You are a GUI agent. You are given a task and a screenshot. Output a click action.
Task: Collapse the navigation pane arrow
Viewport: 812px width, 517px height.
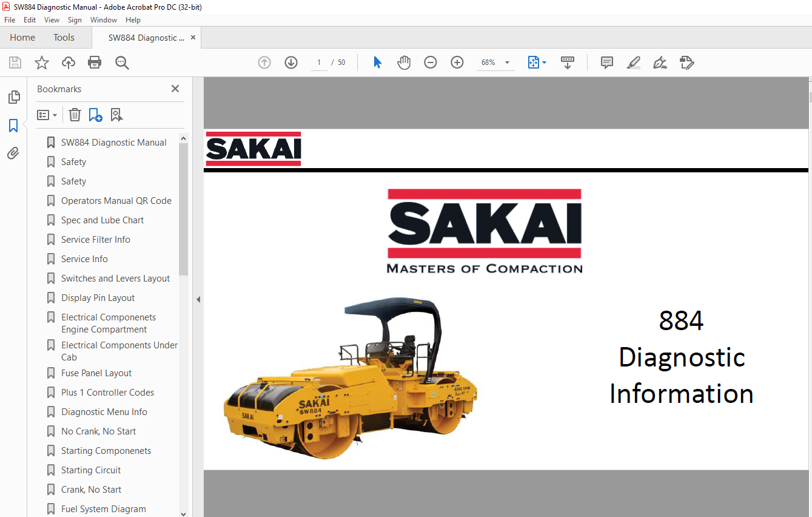198,299
